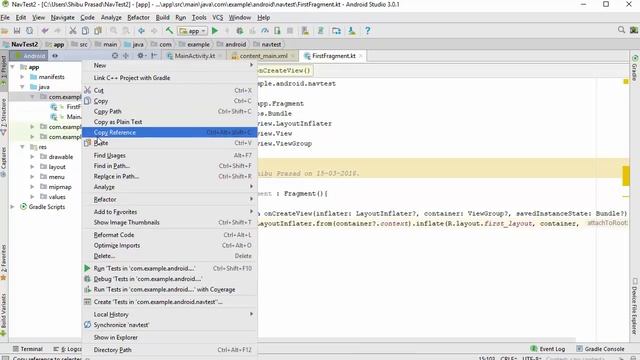Click the editor horizontal scrollbar

[x=416, y=340]
